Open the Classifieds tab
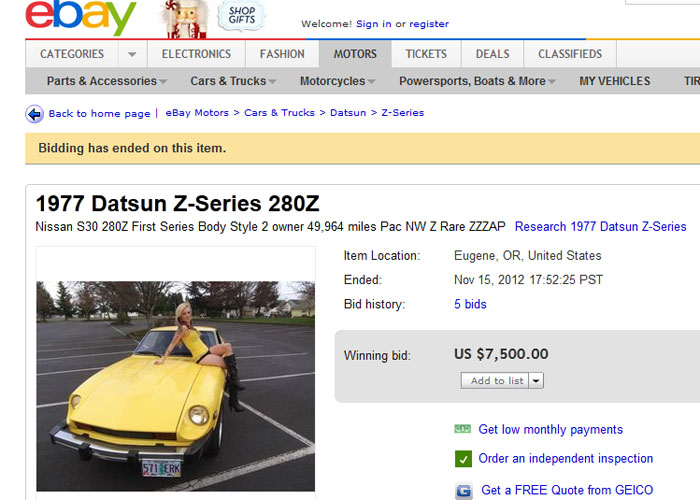Viewport: 700px width, 500px height. tap(570, 54)
